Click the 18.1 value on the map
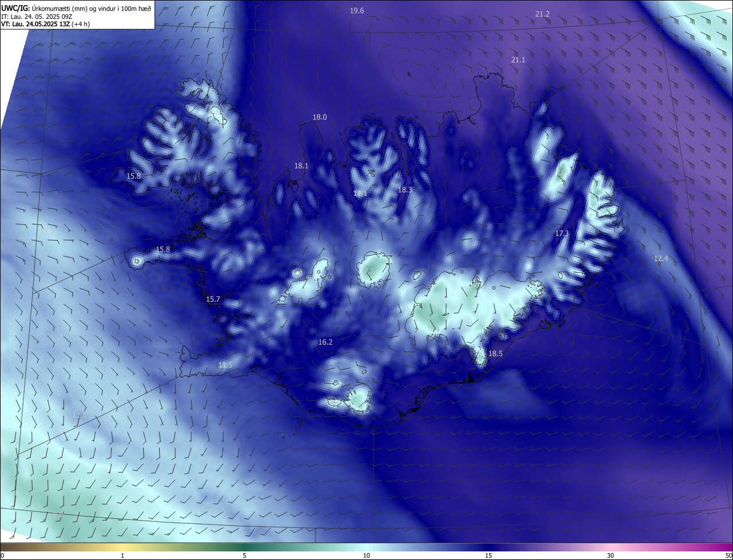The height and width of the screenshot is (560, 733). [301, 165]
